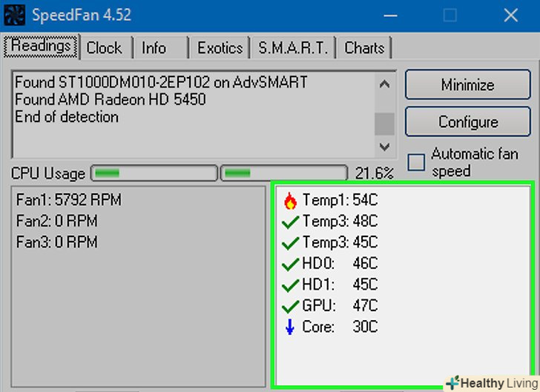Select the Fan1: 5792 RPM reading
Screen dimensions: 540x392
[x=69, y=200]
